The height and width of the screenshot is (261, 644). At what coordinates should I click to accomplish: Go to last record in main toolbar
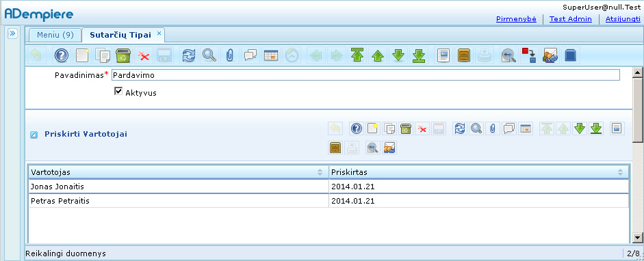[x=419, y=55]
